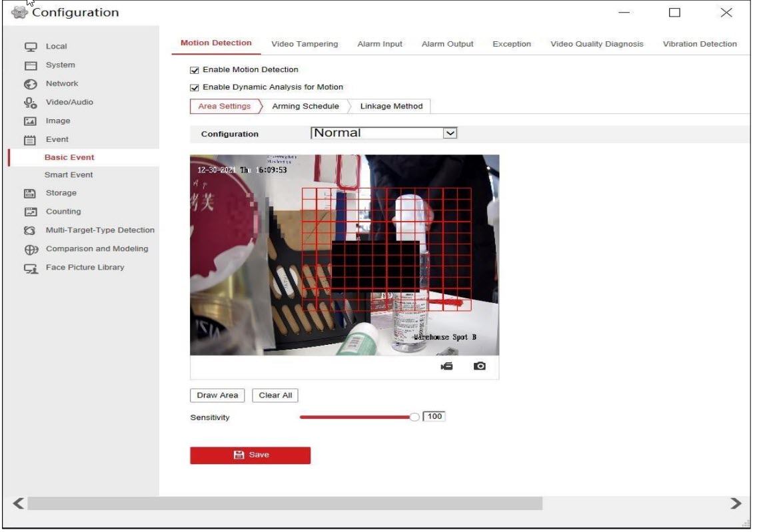Click the snapshot capture camera icon
This screenshot has width=757, height=532.
click(479, 366)
